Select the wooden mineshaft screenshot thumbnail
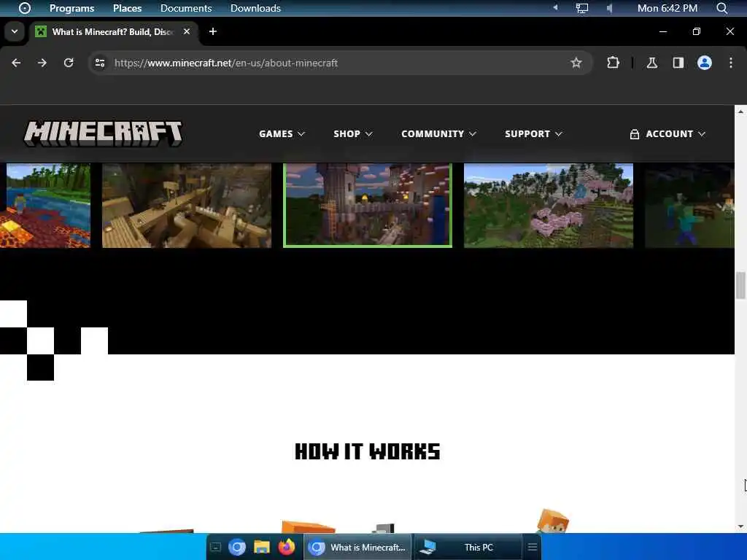 (x=187, y=206)
